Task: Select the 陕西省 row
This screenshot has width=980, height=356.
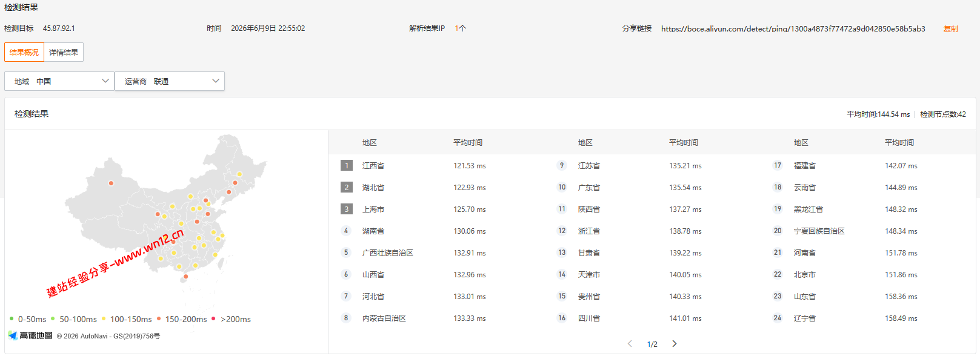Action: coord(652,209)
